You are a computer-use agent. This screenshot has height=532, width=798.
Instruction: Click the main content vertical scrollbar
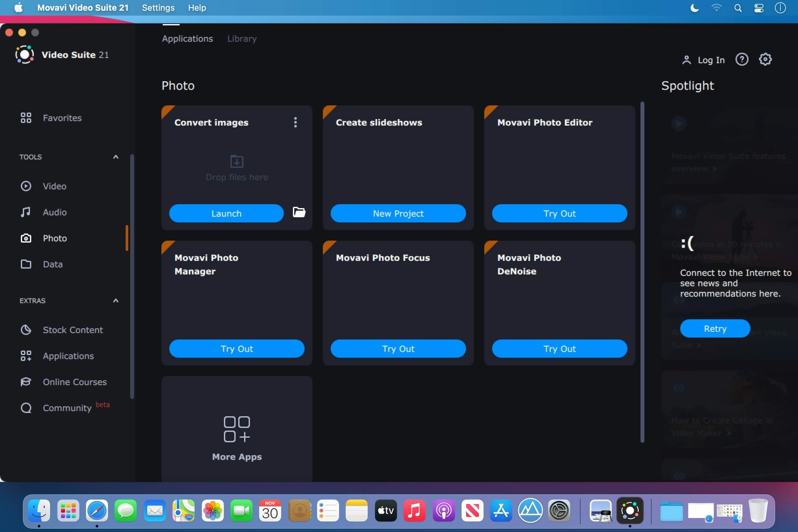click(642, 272)
